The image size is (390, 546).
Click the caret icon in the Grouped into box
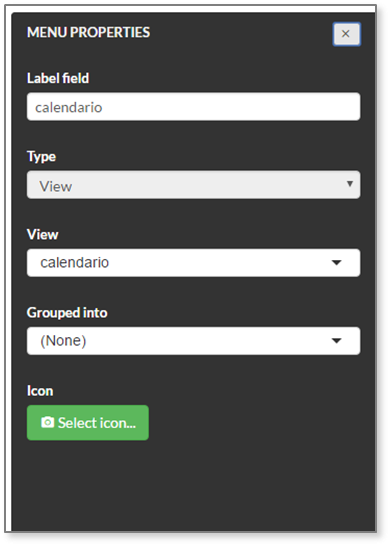click(x=336, y=341)
